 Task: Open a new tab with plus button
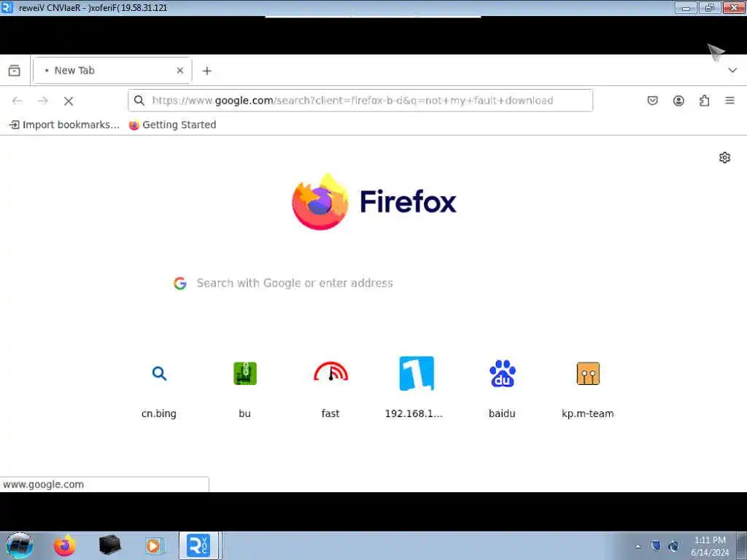tap(206, 71)
